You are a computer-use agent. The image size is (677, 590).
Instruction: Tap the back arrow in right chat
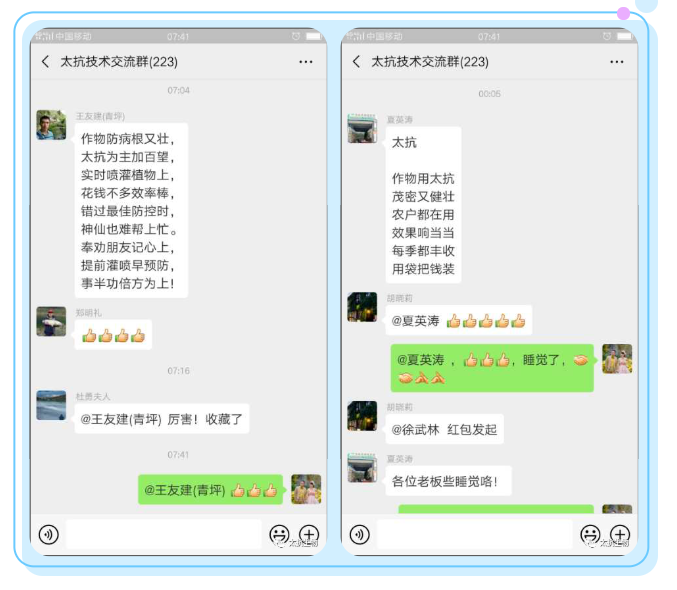(x=356, y=62)
